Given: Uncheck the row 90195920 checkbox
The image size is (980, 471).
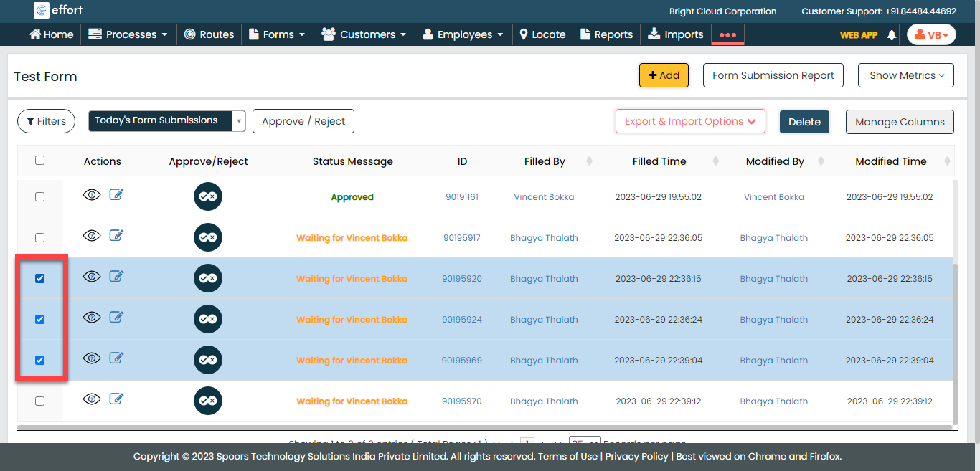Looking at the screenshot, I should coord(39,278).
